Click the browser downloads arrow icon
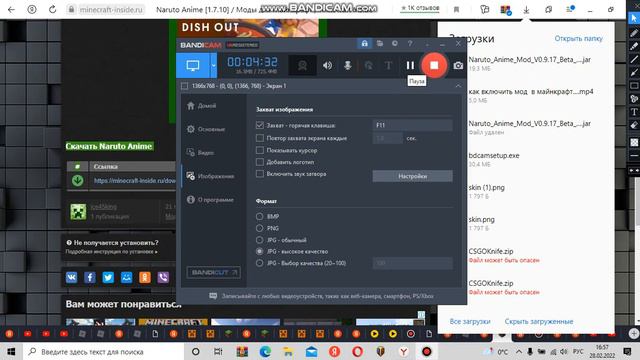The width and height of the screenshot is (640, 360). [526, 9]
